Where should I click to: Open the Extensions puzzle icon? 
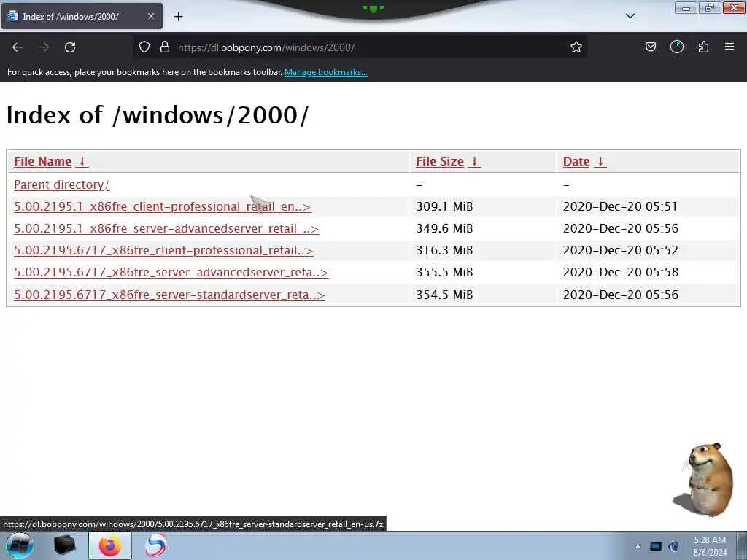703,47
